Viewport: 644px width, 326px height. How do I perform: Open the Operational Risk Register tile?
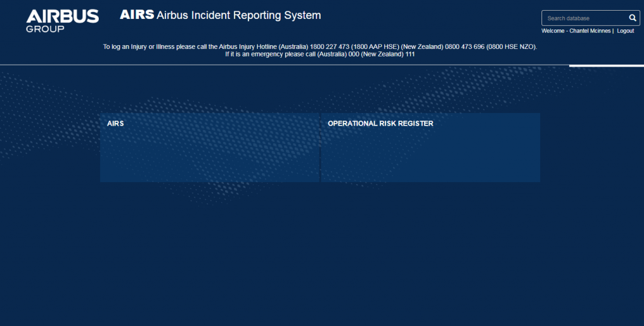tap(430, 148)
